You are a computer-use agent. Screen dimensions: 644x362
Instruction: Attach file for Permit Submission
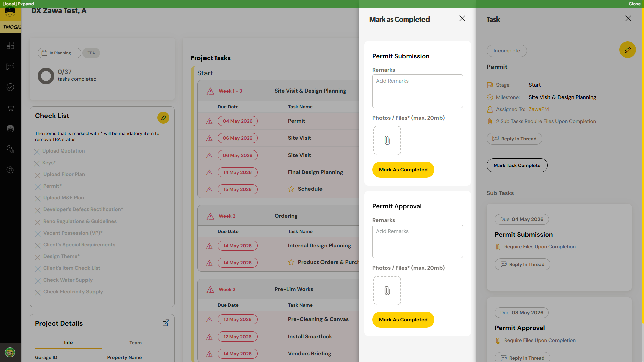(x=387, y=140)
